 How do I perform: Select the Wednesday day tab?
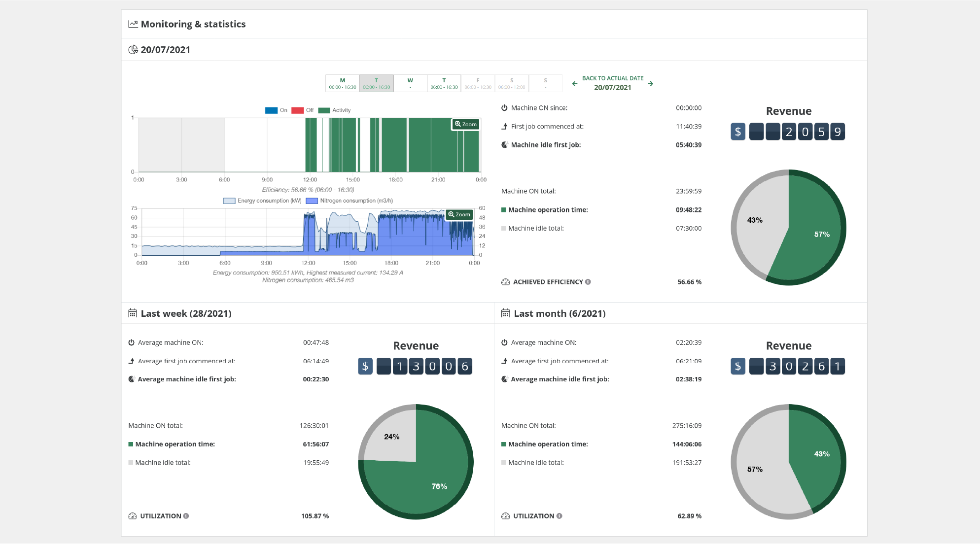click(x=410, y=83)
